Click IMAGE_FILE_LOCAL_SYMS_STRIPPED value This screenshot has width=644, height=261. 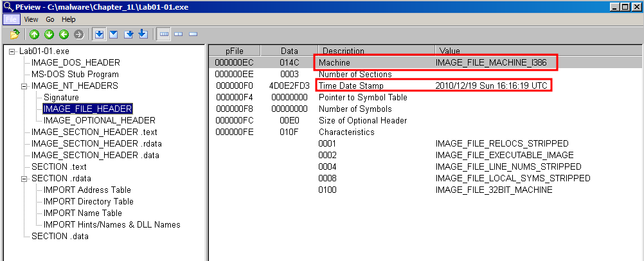(513, 178)
